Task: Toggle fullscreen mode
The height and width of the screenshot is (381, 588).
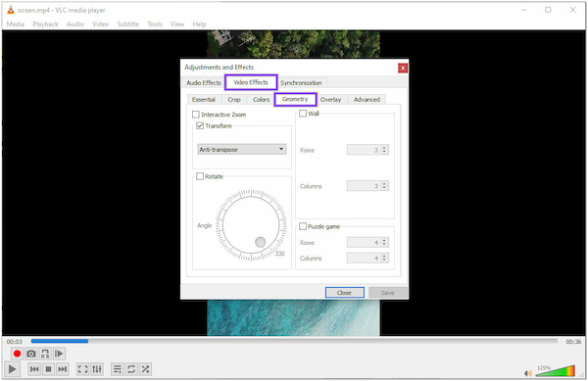Action: tap(82, 369)
